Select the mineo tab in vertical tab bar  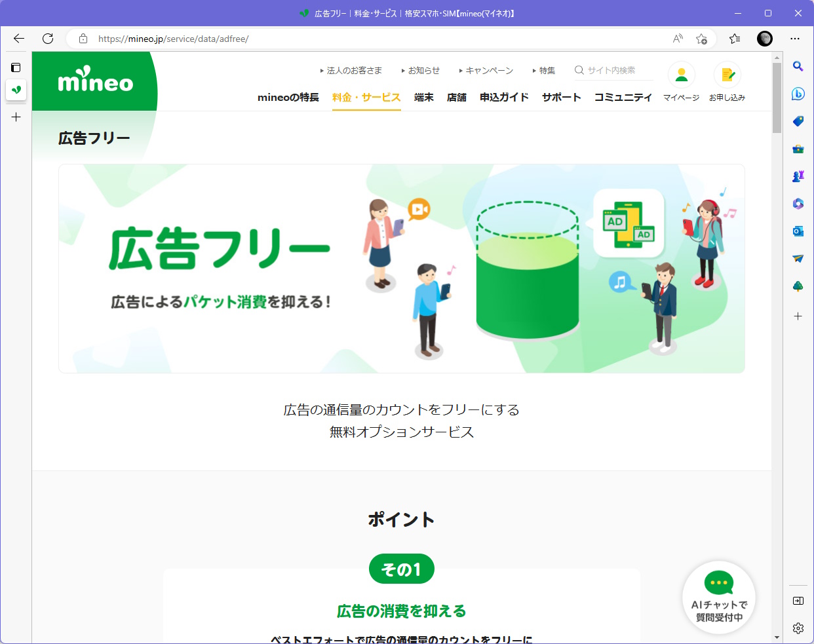tap(16, 90)
